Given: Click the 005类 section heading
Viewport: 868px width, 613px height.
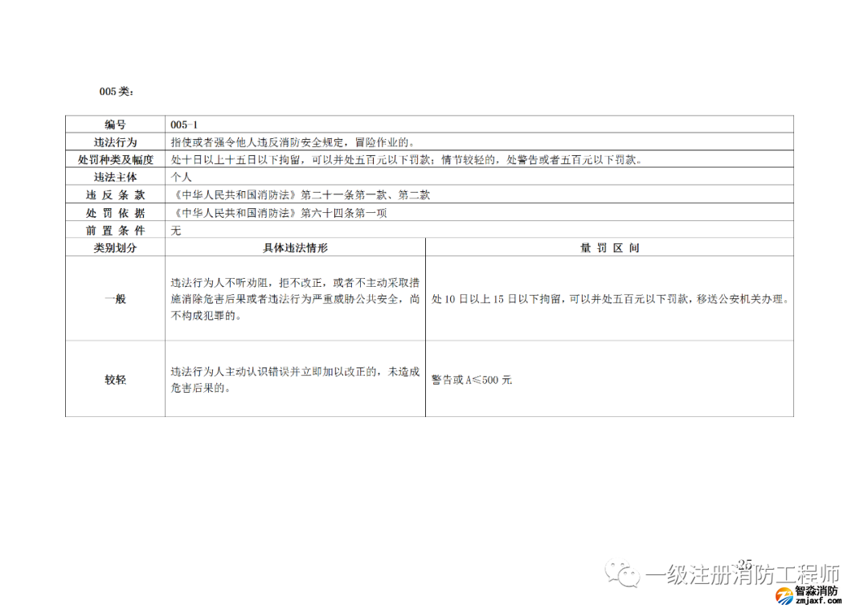Looking at the screenshot, I should [117, 92].
